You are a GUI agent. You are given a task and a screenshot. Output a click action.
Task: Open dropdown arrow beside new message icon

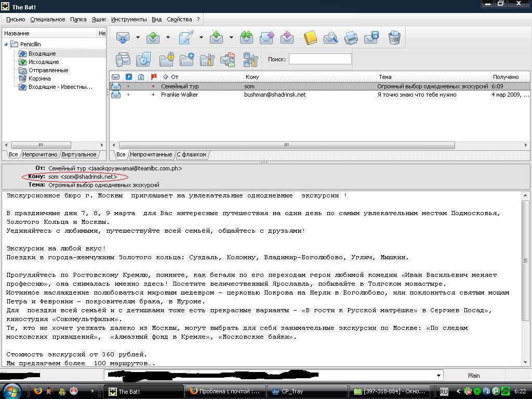[201, 37]
